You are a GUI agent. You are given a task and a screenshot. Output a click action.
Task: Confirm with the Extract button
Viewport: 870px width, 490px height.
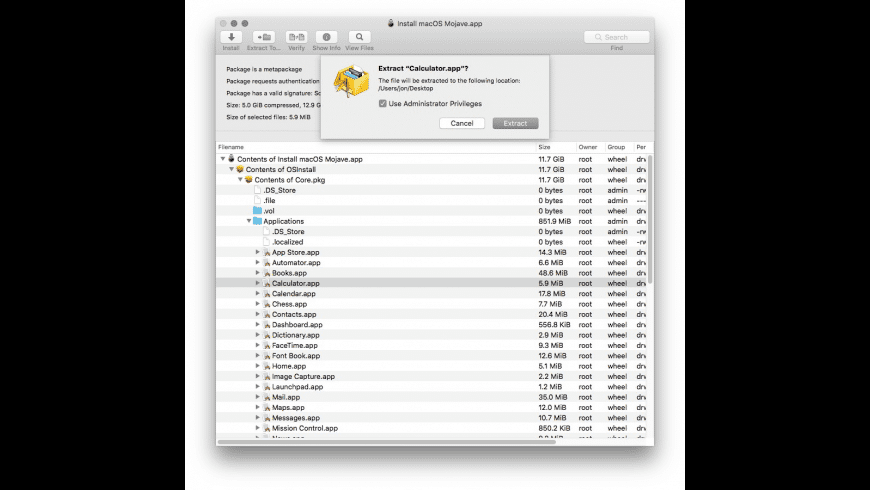point(515,123)
